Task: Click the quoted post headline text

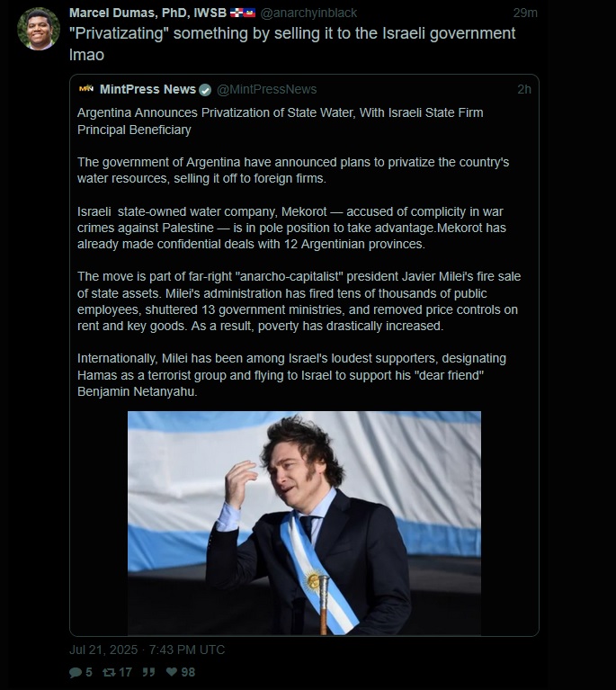Action: pos(281,121)
